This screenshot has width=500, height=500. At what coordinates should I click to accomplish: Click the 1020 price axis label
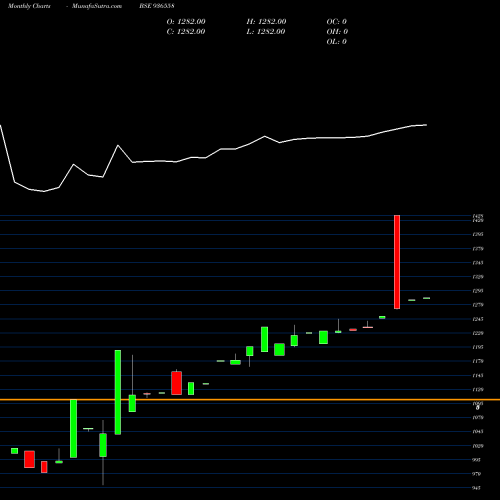(x=478, y=446)
